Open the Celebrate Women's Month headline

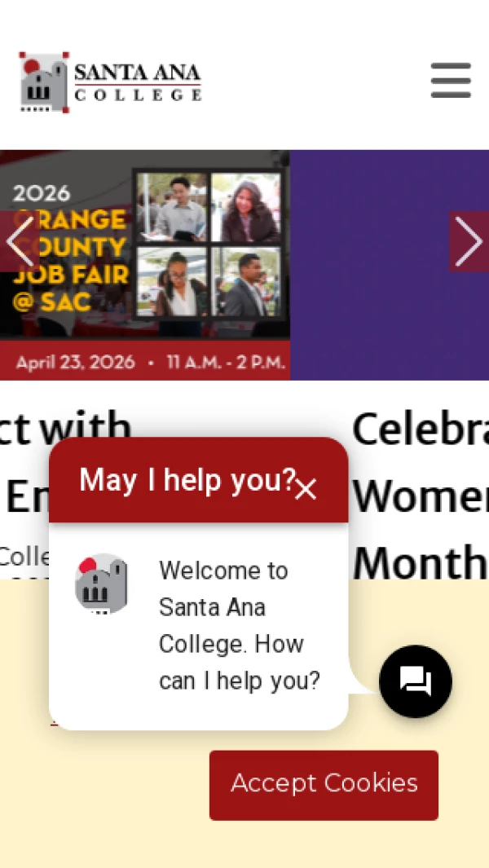(x=421, y=495)
